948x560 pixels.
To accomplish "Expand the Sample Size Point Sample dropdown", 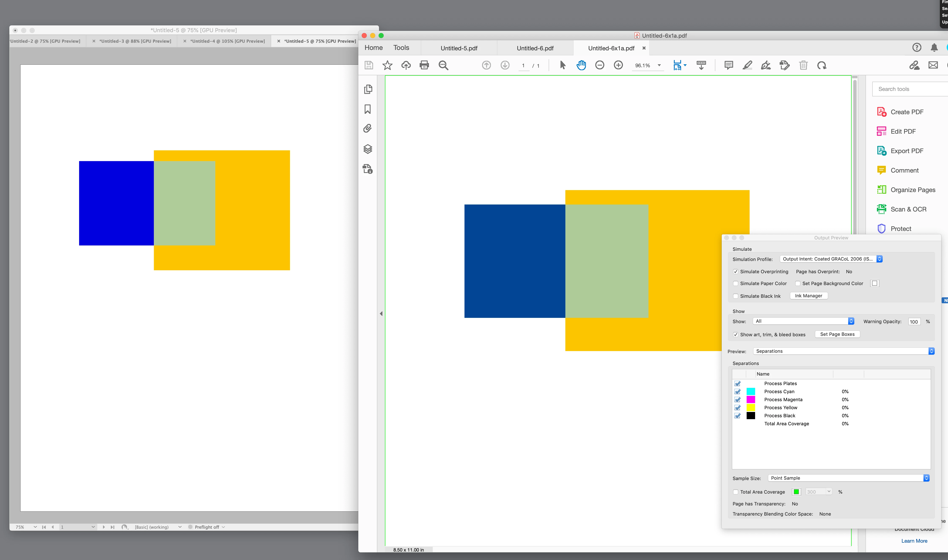I will coord(848,478).
